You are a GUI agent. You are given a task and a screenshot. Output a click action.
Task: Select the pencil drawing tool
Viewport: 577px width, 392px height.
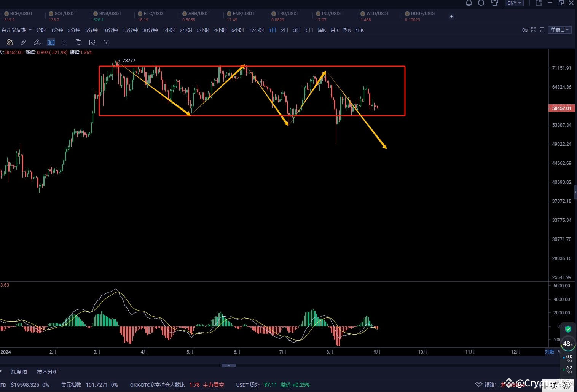pos(37,42)
